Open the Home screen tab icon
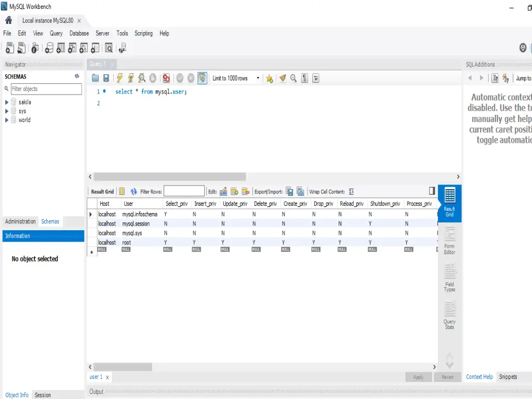Image resolution: width=532 pixels, height=399 pixels. click(x=9, y=20)
